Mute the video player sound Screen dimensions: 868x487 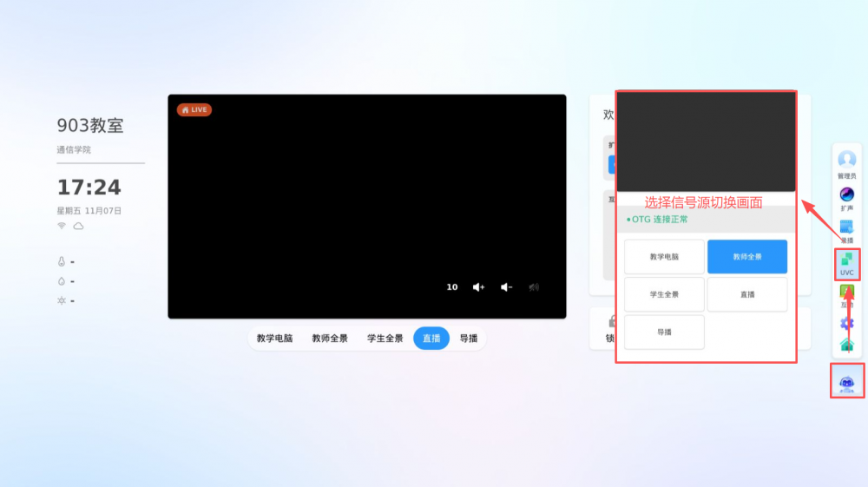click(534, 287)
